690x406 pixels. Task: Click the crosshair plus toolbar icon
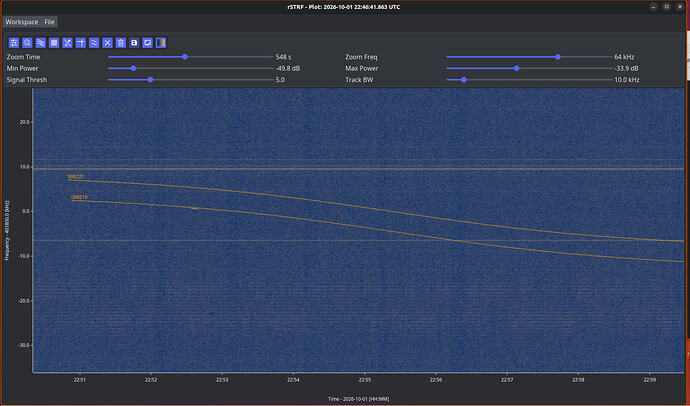[81, 43]
